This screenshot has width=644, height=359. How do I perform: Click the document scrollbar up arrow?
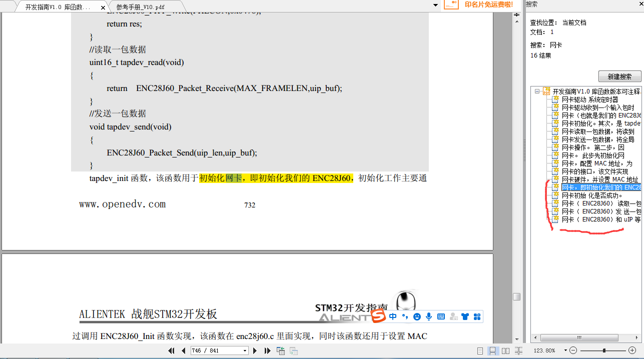coord(517,22)
